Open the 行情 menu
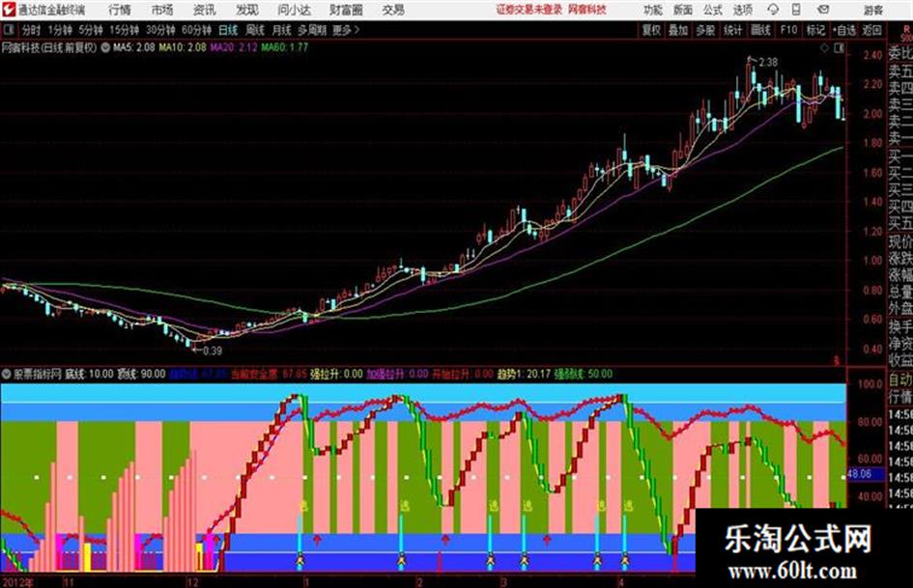Screen dimensions: 913x588 coord(120,10)
